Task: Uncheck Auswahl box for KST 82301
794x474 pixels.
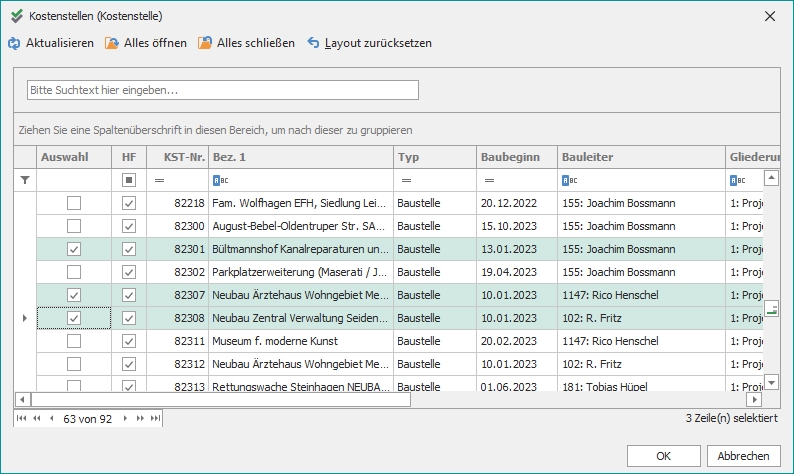Action: pos(74,249)
